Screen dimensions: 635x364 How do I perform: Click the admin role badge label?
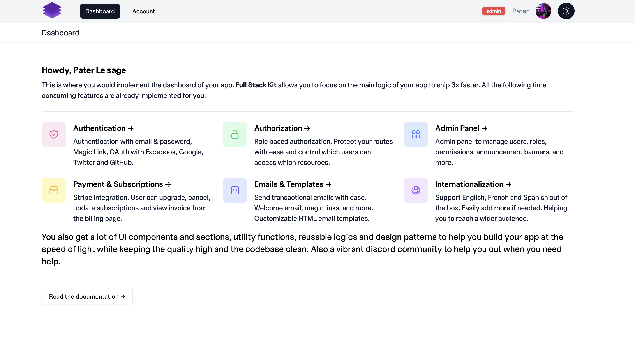pyautogui.click(x=493, y=11)
